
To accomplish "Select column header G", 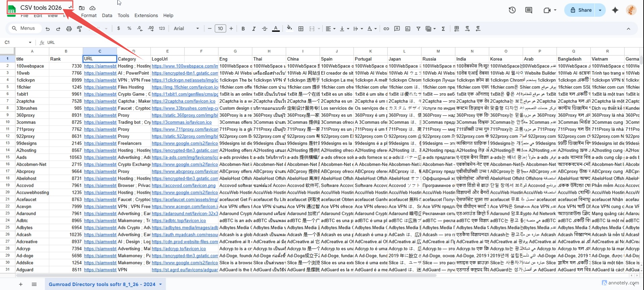I will [235, 51].
